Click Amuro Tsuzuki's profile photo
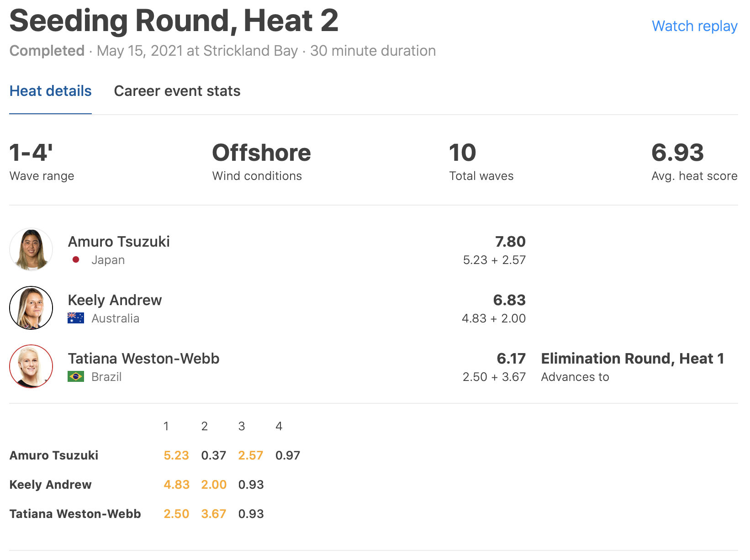The image size is (750, 560). coord(31,249)
